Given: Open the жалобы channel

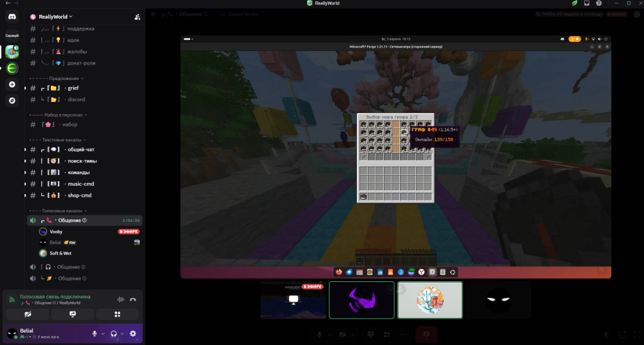Looking at the screenshot, I should tap(85, 52).
